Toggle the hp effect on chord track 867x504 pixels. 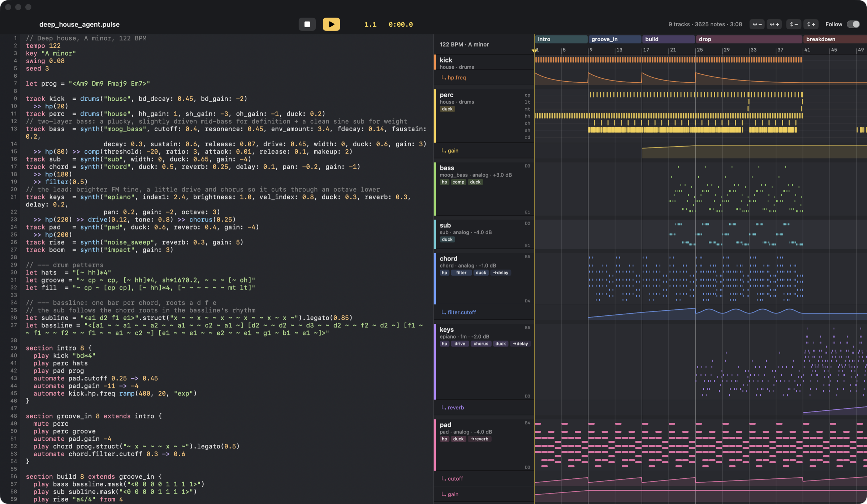pos(444,273)
